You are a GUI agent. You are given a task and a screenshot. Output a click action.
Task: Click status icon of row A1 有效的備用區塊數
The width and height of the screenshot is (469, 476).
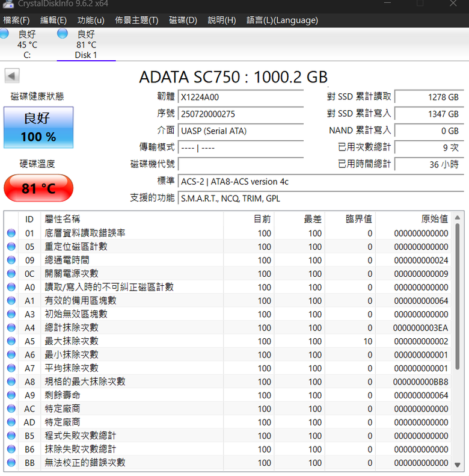click(11, 300)
